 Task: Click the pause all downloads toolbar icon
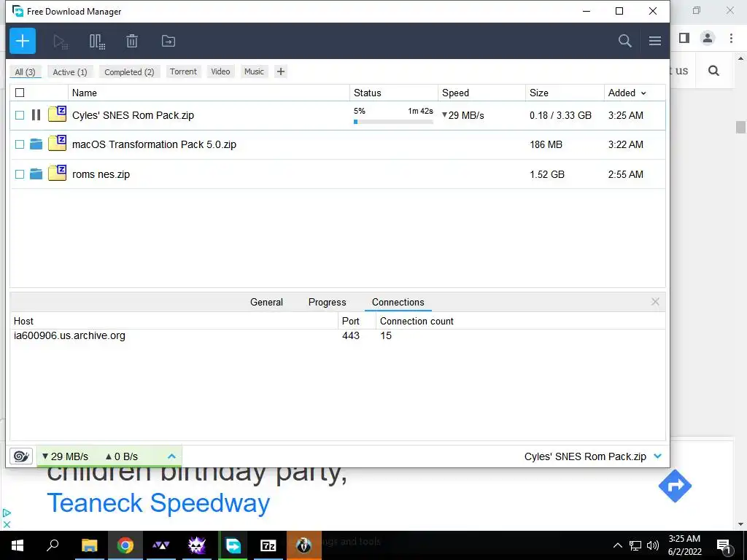(x=97, y=42)
